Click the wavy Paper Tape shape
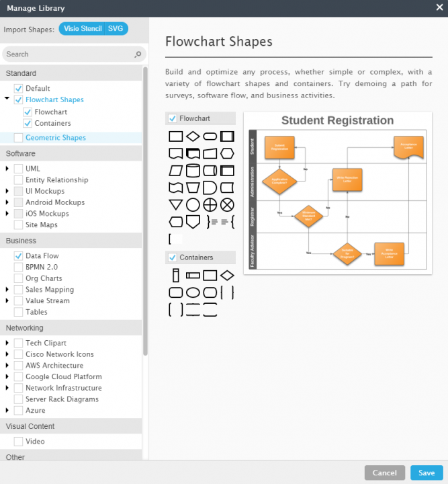The height and width of the screenshot is (484, 448). tap(176, 188)
